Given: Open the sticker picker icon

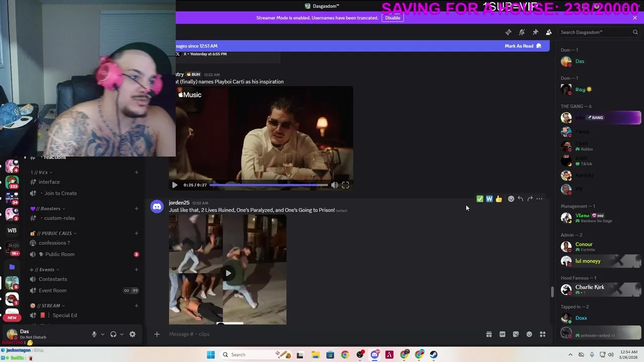Looking at the screenshot, I should pyautogui.click(x=516, y=334).
